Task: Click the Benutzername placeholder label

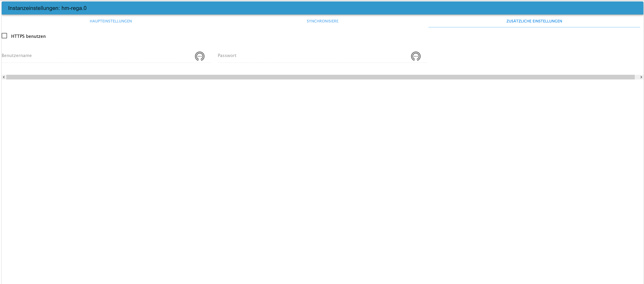Action: click(17, 56)
